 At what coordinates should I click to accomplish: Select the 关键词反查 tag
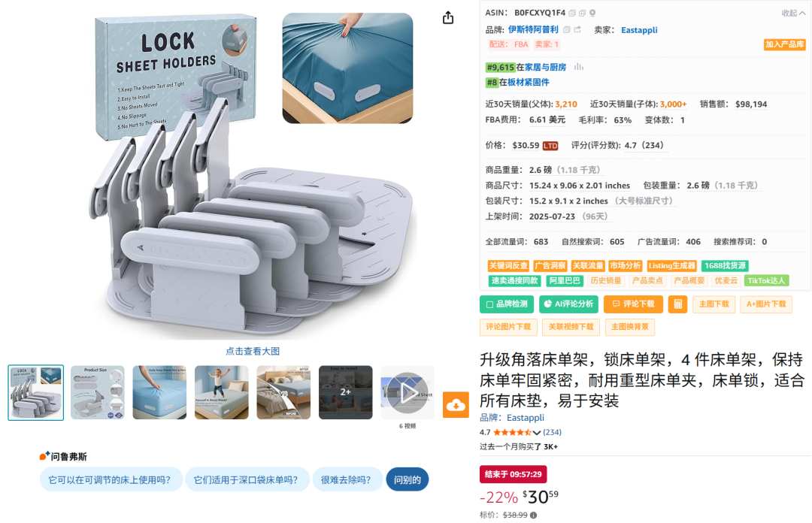(508, 266)
